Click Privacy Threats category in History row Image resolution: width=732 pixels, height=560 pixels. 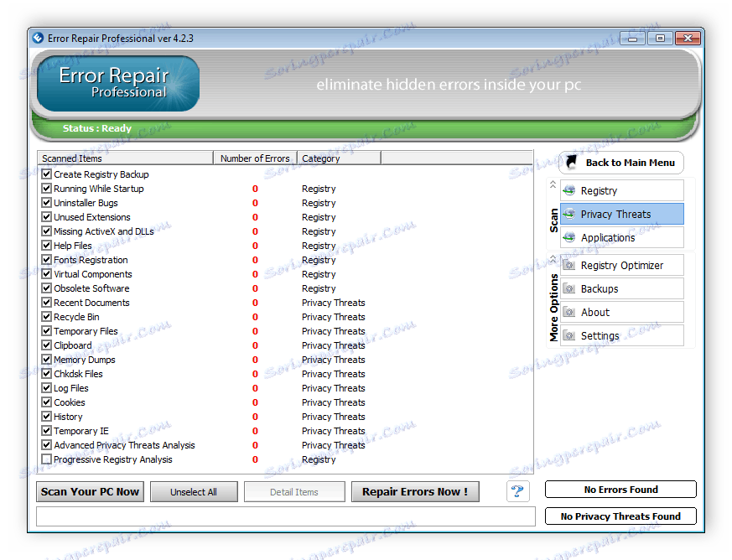coord(334,417)
